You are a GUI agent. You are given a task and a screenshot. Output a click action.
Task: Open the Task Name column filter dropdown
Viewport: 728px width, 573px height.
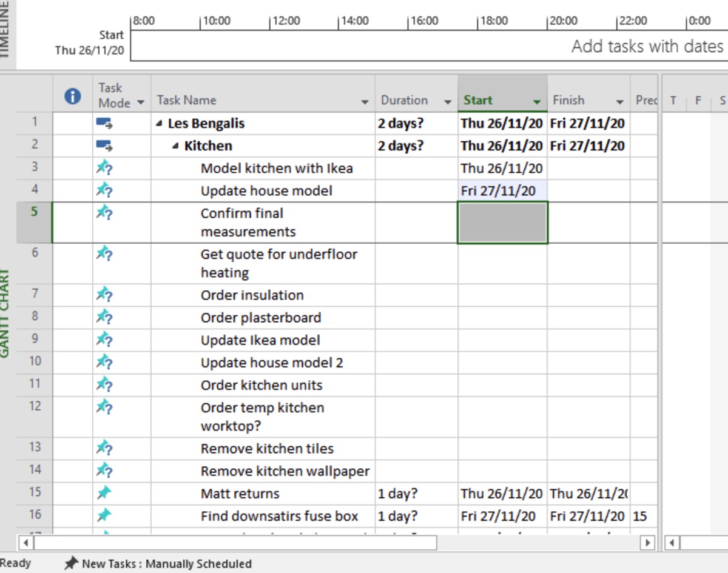[365, 102]
